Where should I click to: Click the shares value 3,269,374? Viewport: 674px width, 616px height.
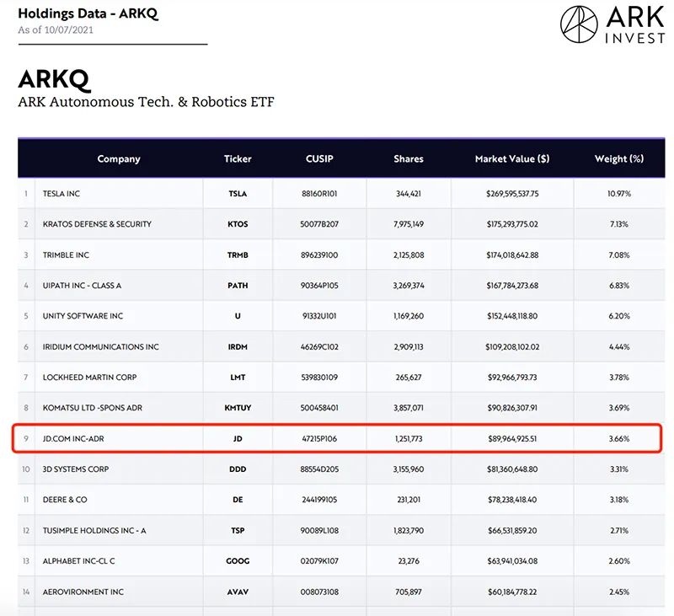tap(409, 286)
